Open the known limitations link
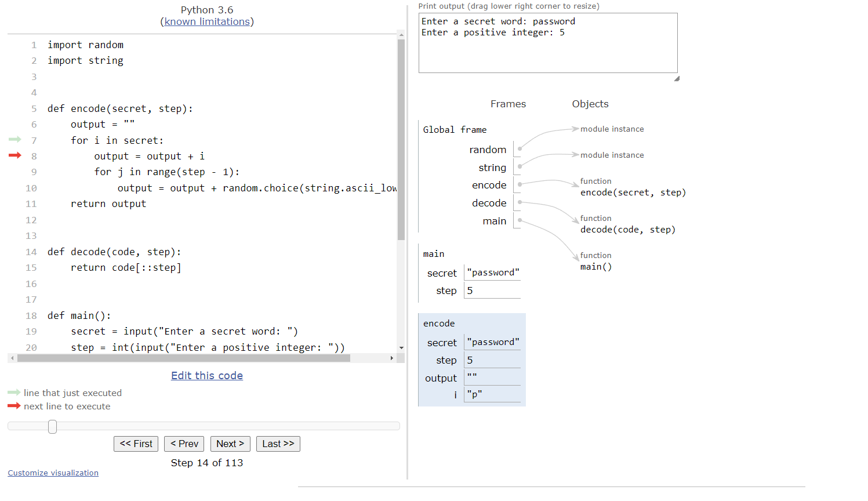The height and width of the screenshot is (501, 868). pos(207,21)
